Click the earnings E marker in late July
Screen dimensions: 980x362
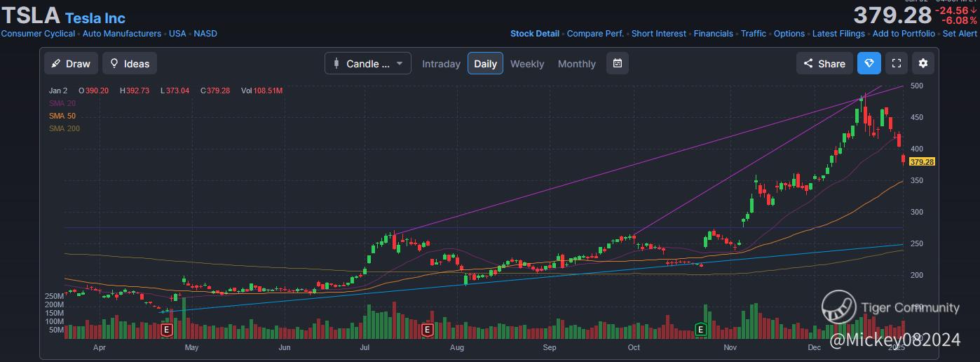(x=427, y=329)
